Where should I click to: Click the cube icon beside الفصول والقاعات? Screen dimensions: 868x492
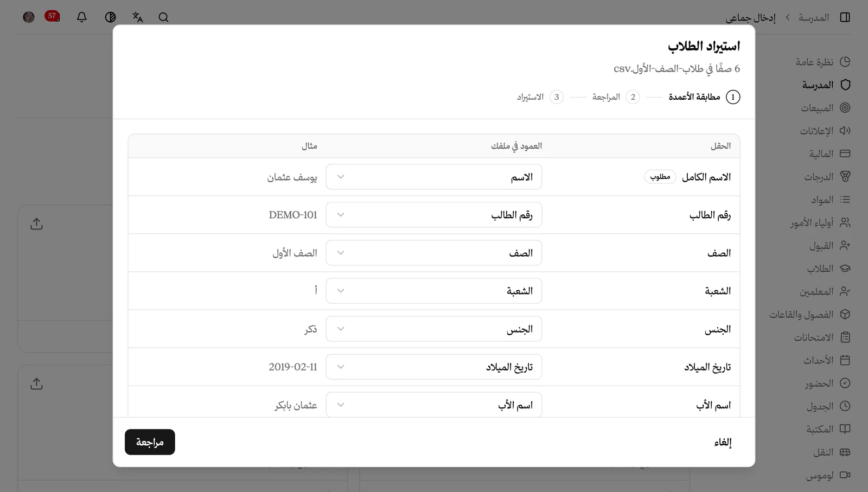click(x=845, y=315)
